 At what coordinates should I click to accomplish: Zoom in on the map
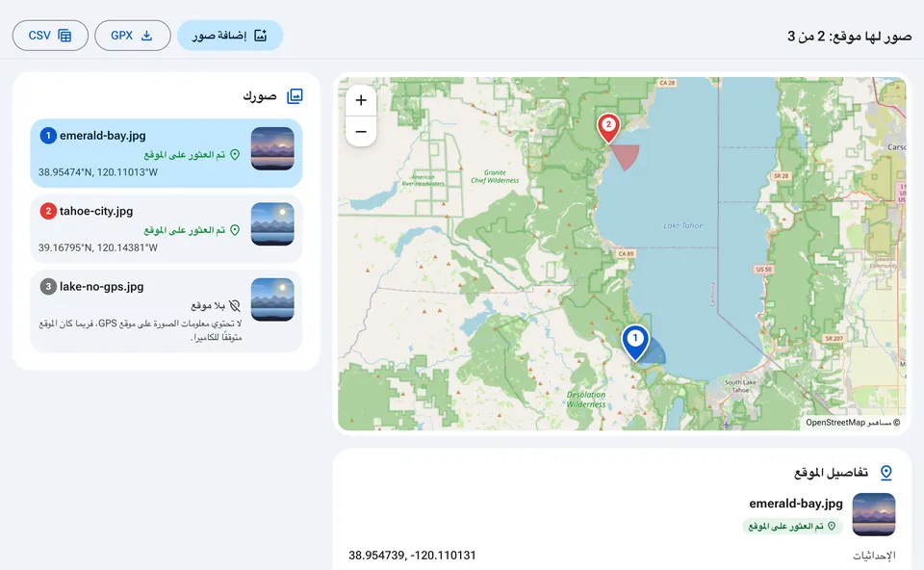tap(361, 100)
